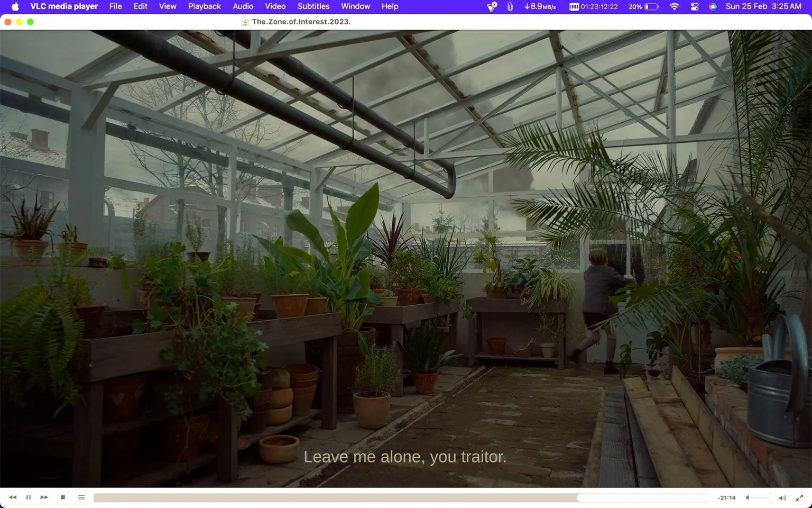
Task: Open the Audio menu
Action: click(x=243, y=6)
